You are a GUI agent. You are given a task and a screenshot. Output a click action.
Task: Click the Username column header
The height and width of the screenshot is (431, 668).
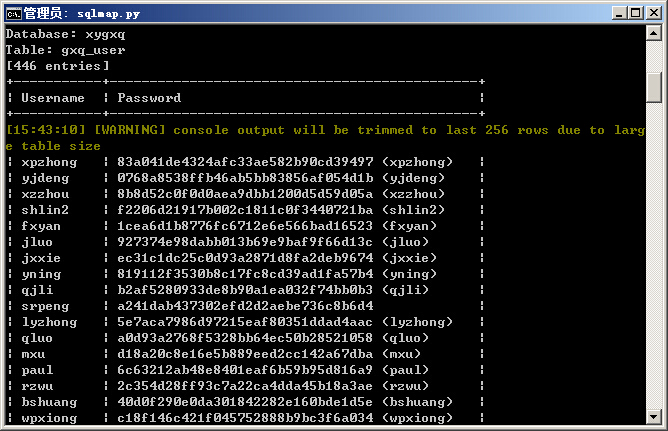point(53,98)
